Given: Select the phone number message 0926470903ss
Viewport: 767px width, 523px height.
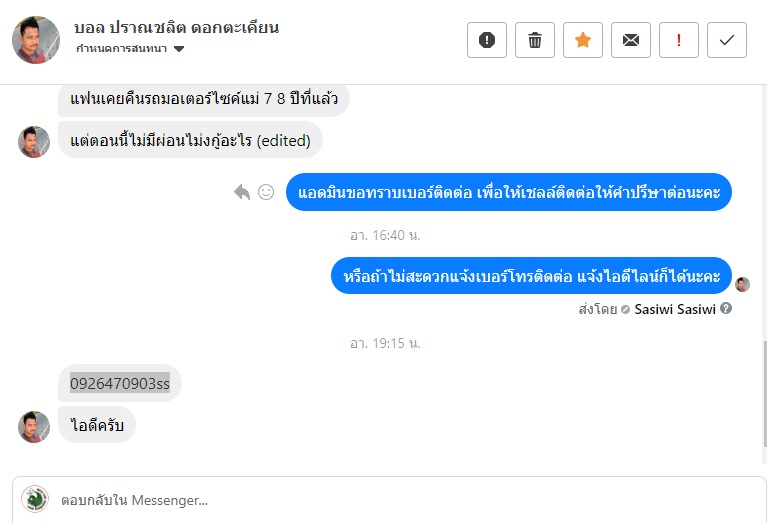Looking at the screenshot, I should point(120,383).
